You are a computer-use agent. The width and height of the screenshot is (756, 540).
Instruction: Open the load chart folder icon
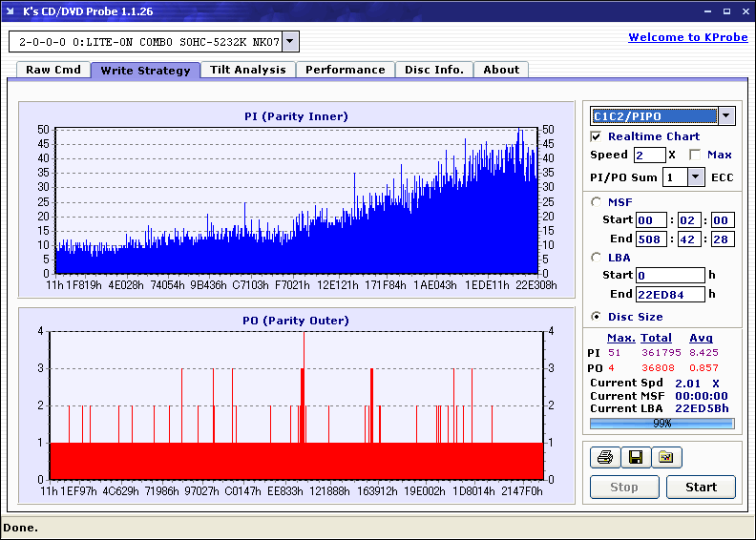pyautogui.click(x=666, y=458)
